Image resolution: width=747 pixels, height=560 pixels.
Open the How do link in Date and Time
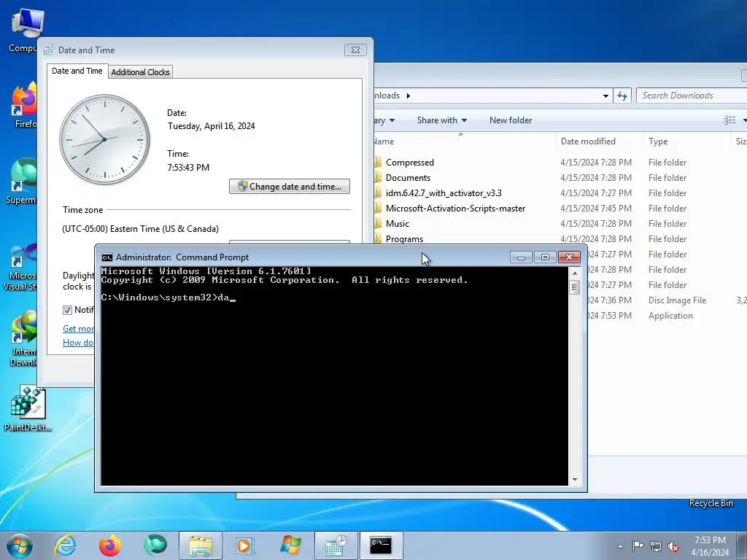(79, 343)
